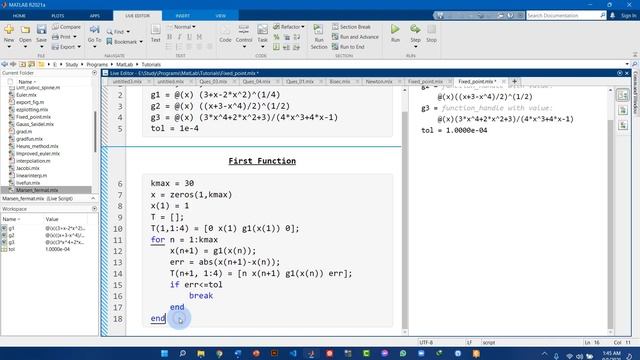
Task: Switch to the PLOTS ribbon tab
Action: pyautogui.click(x=58, y=16)
